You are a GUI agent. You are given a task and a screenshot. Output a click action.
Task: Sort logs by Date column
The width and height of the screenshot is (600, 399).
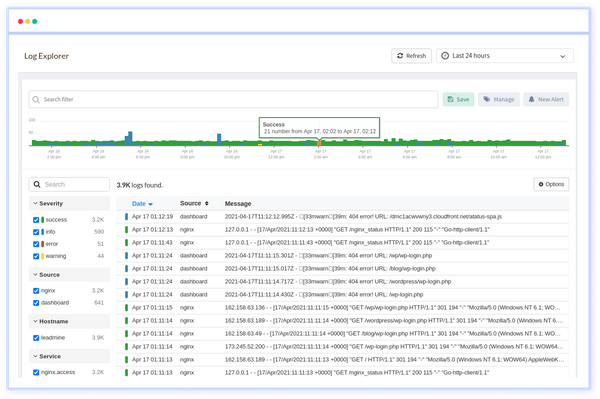142,204
